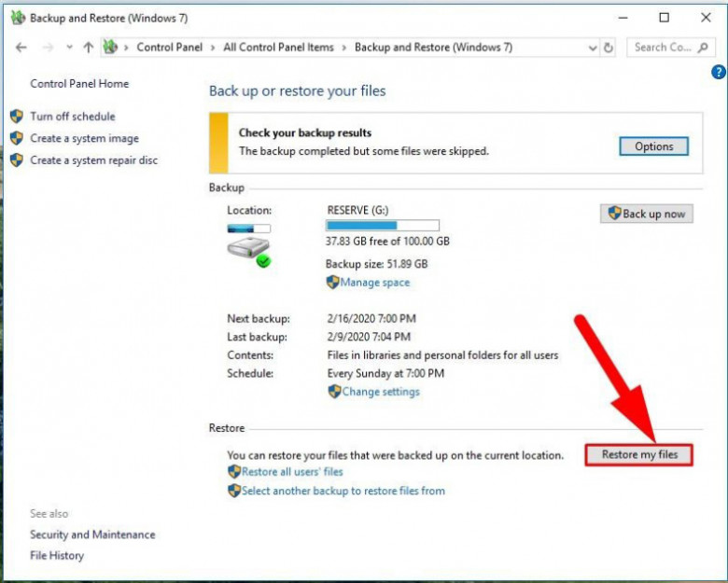Select Control Panel breadcrumb
The width and height of the screenshot is (728, 583).
pyautogui.click(x=170, y=48)
